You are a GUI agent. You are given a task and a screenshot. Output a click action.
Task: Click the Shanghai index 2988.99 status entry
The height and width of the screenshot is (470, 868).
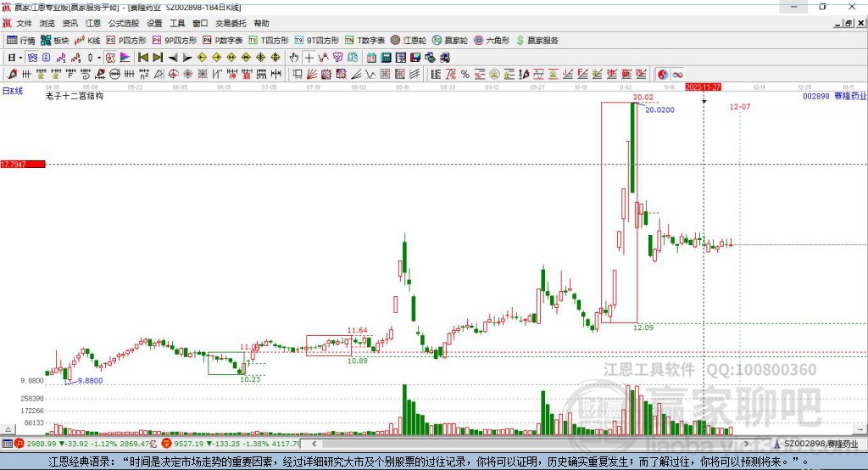click(86, 444)
